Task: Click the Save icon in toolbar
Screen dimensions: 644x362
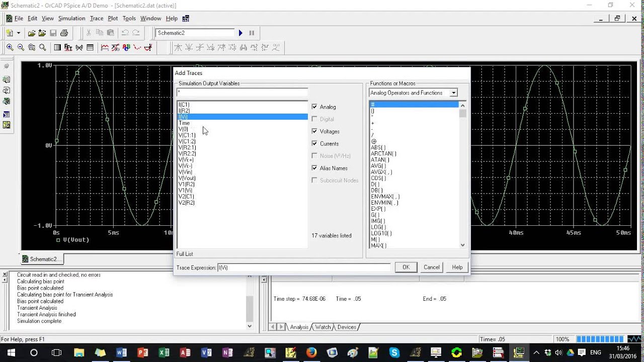Action: (53, 33)
